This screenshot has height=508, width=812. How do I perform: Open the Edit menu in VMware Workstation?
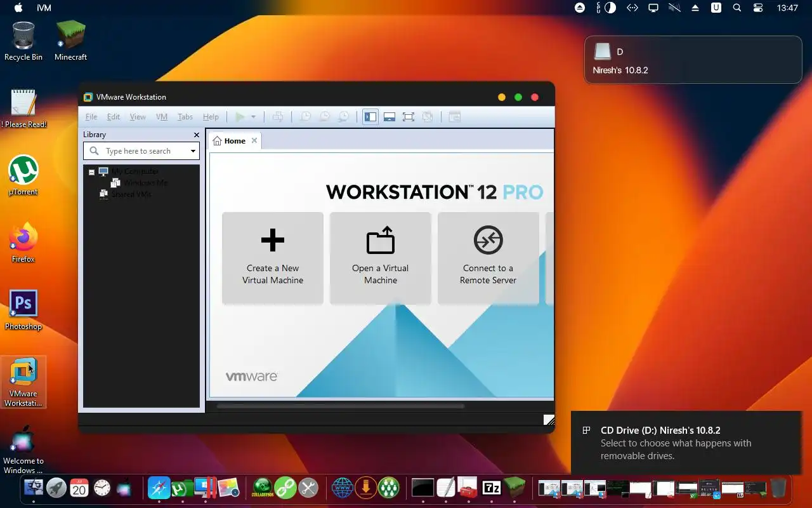pyautogui.click(x=114, y=117)
